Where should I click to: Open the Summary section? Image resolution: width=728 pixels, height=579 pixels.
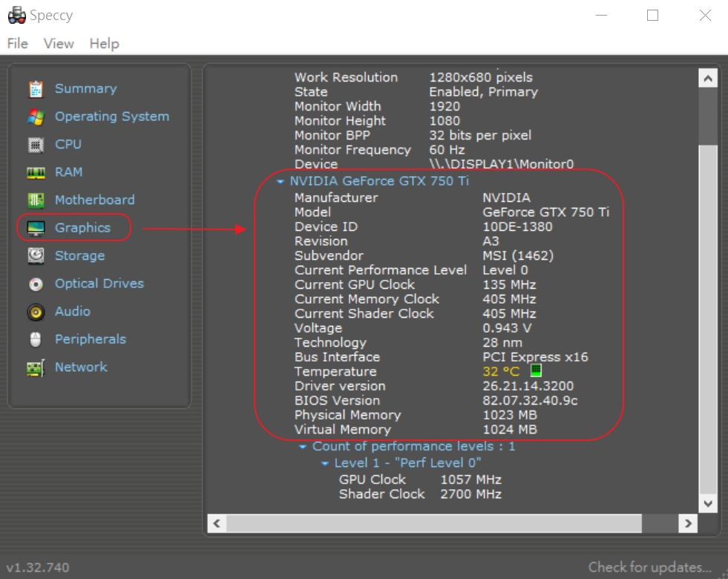pos(86,88)
